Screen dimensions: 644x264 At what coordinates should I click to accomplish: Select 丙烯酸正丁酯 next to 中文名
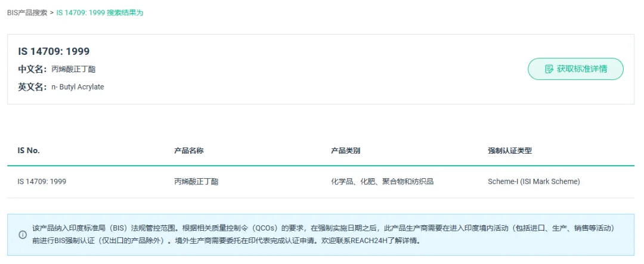73,69
